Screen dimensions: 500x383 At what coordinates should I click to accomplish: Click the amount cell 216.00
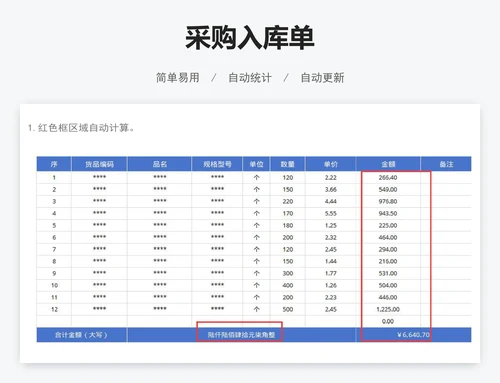[388, 261]
